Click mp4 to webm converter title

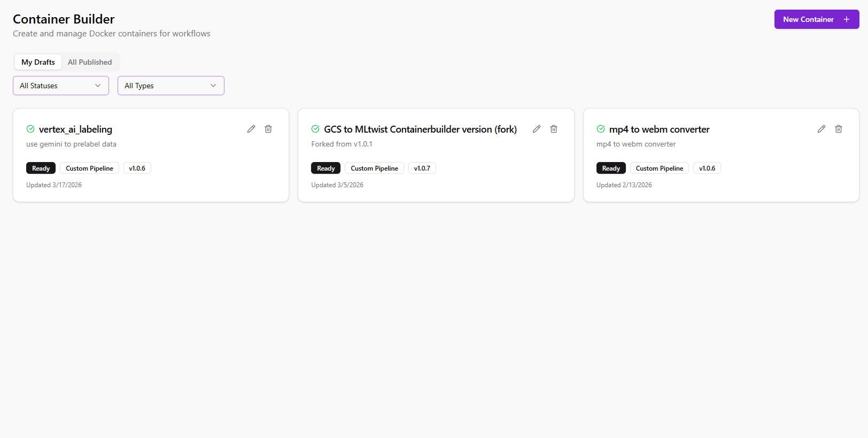659,129
